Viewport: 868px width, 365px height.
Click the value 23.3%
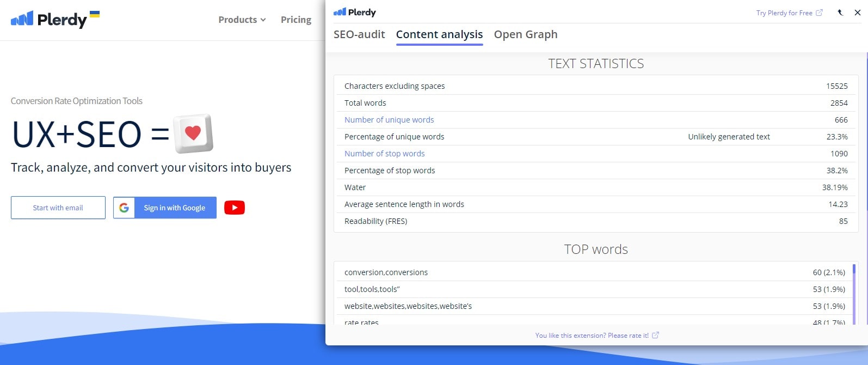tap(837, 137)
